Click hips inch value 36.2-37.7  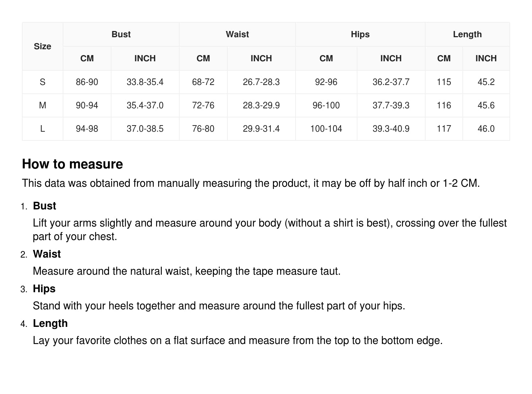pyautogui.click(x=391, y=82)
